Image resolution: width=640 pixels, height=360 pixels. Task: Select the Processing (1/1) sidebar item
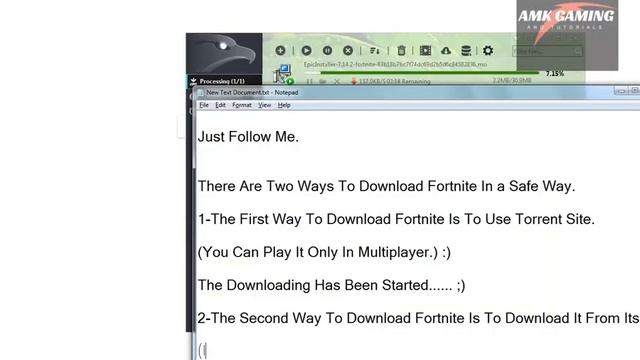tap(224, 81)
